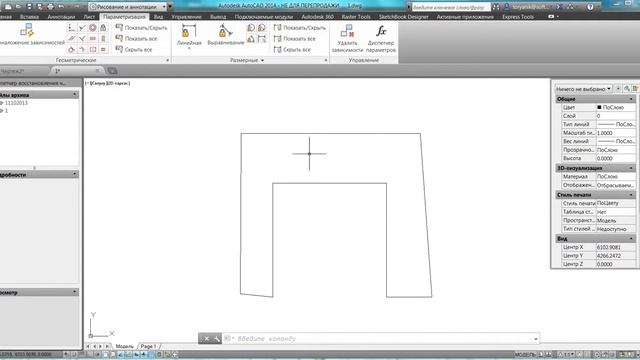The width and height of the screenshot is (640, 360).
Task: Apply the Collinear geometric constraint
Action: pos(82,28)
